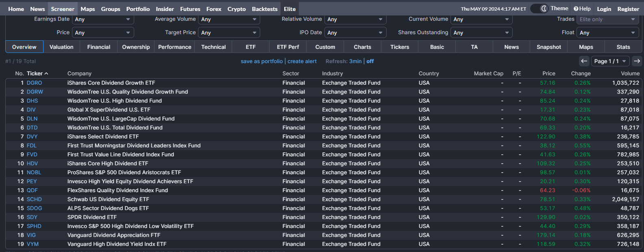This screenshot has height=252, width=644.
Task: Open the Trades Elite only dropdown
Action: [x=607, y=19]
